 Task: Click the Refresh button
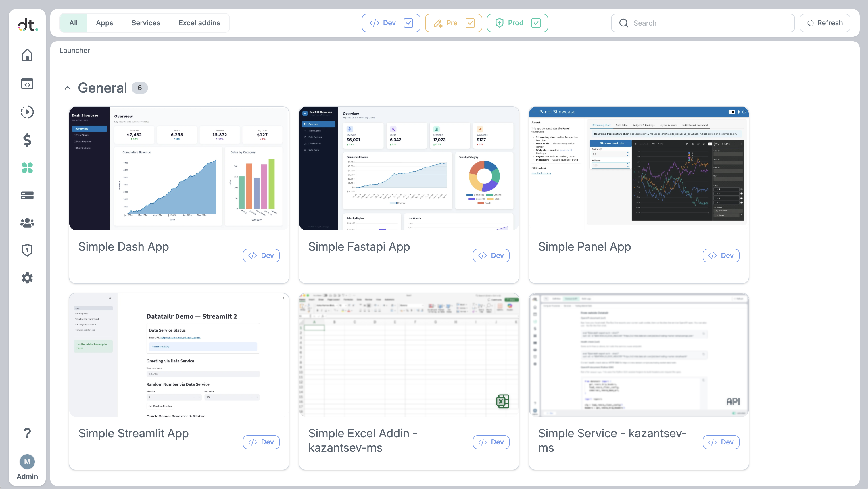pyautogui.click(x=825, y=23)
